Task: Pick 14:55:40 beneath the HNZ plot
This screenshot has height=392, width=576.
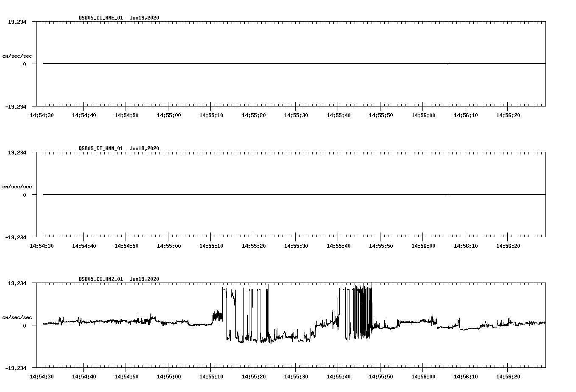Action: coord(338,377)
